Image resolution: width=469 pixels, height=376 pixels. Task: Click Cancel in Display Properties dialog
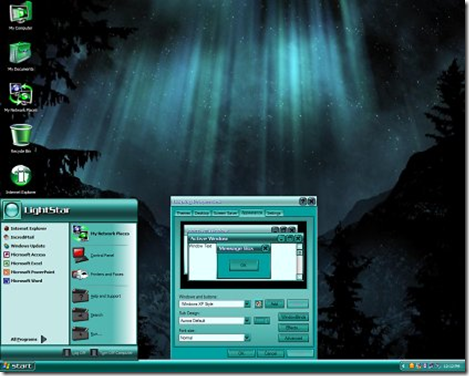point(270,353)
